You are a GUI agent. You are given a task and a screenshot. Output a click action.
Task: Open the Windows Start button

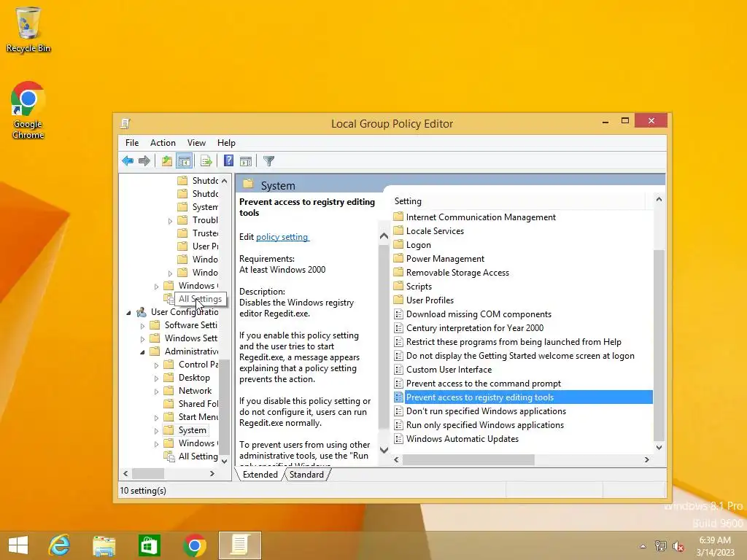[18, 545]
